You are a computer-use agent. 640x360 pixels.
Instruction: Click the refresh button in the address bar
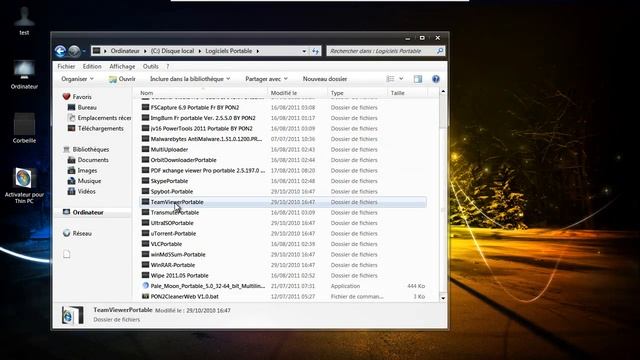316,51
